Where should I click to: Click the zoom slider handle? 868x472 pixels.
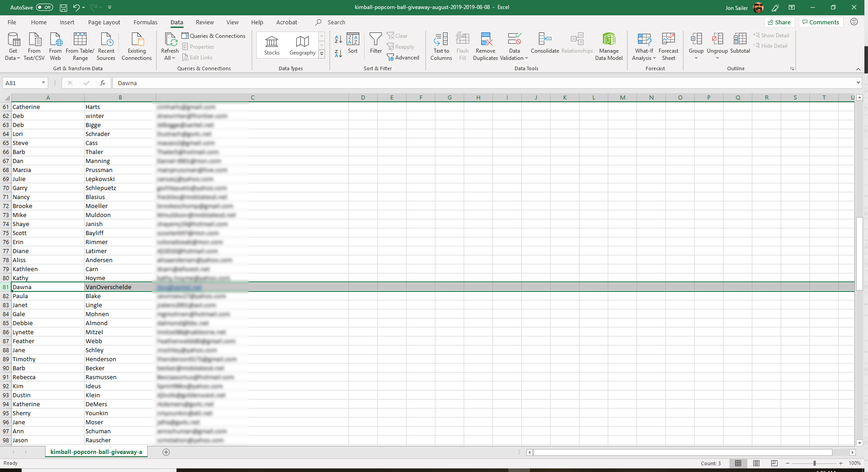tap(814, 463)
